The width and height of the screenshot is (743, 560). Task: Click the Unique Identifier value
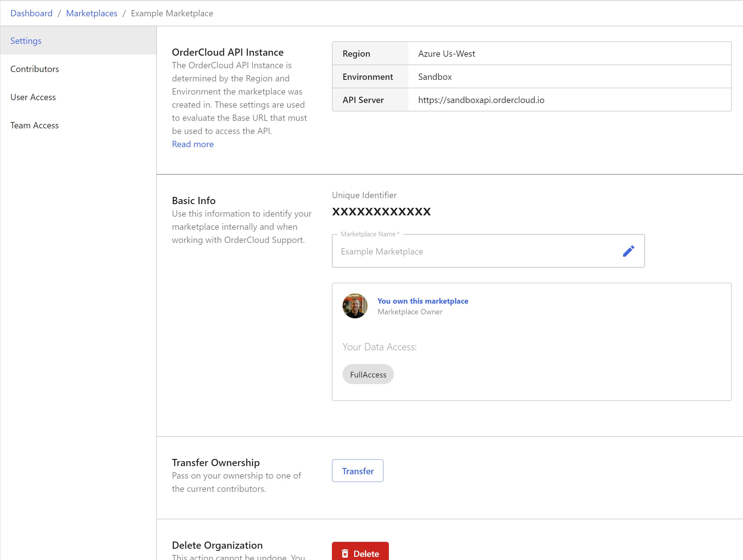[x=381, y=212]
